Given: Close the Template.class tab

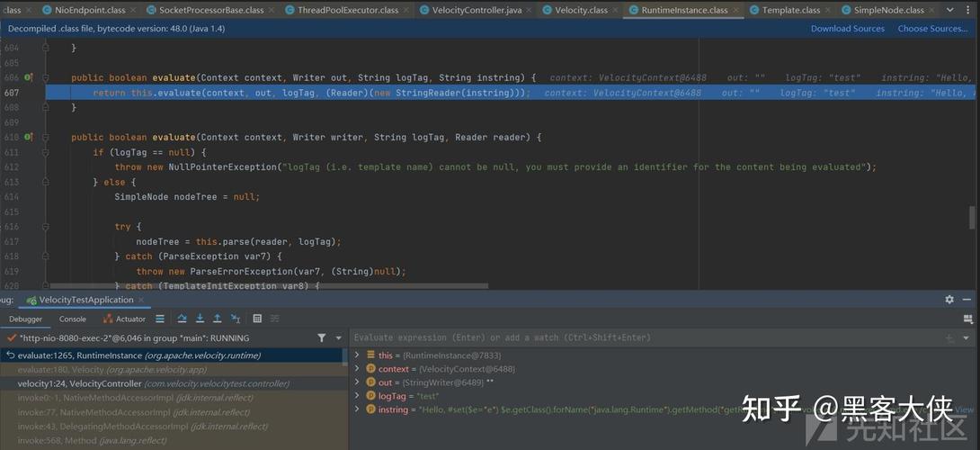Looking at the screenshot, I should click(828, 10).
